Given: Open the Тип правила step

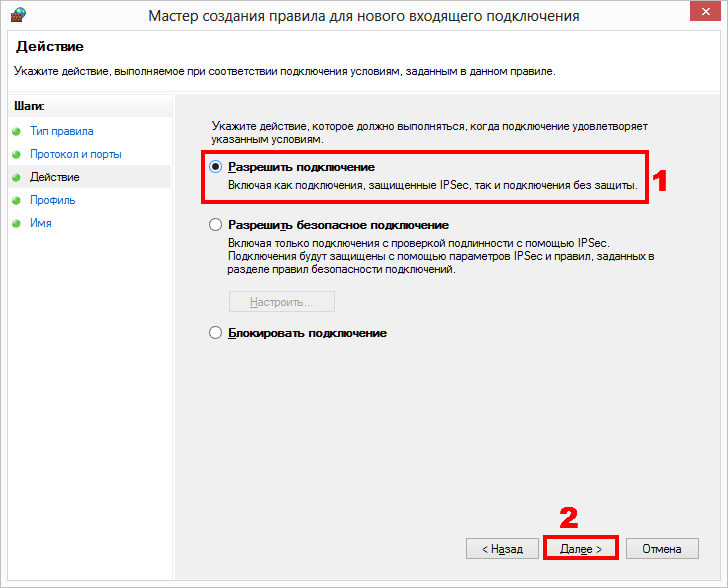Looking at the screenshot, I should point(62,131).
